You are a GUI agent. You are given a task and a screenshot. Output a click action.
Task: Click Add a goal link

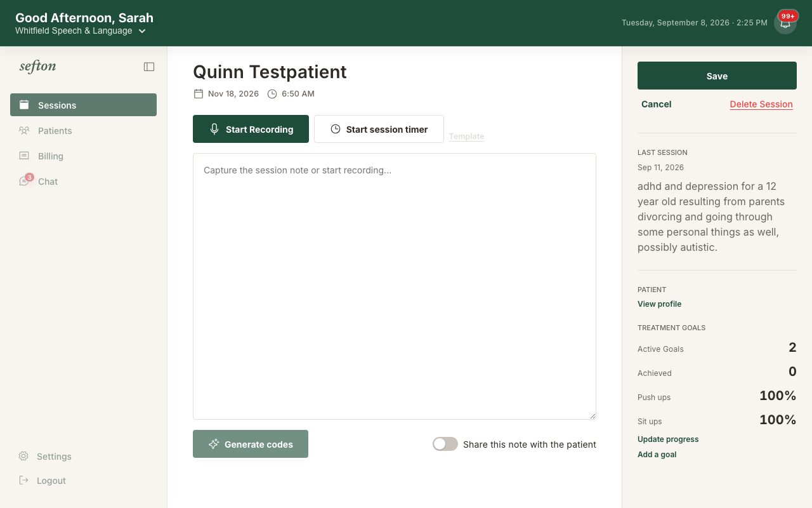657,454
